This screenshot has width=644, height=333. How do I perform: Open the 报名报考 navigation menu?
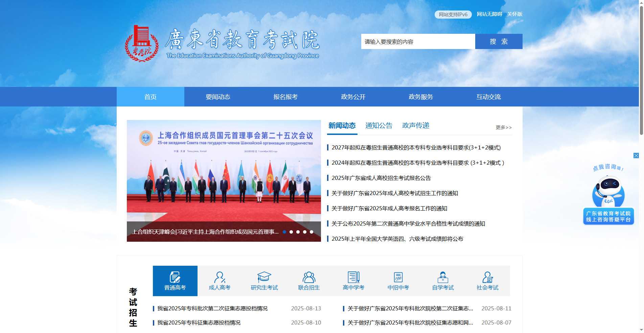[285, 97]
